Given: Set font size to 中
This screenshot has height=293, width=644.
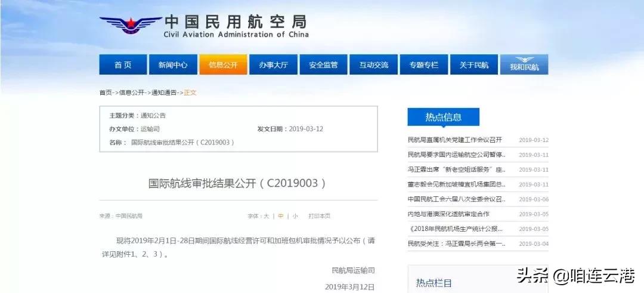Looking at the screenshot, I should point(280,216).
